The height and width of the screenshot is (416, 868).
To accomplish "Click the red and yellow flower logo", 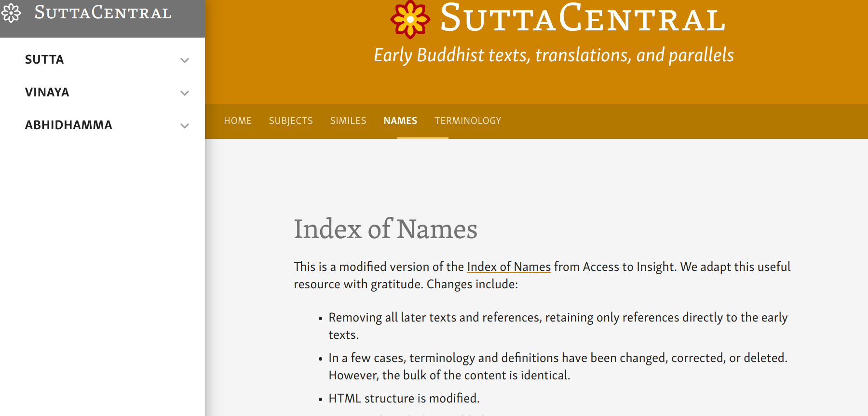I will click(x=410, y=19).
